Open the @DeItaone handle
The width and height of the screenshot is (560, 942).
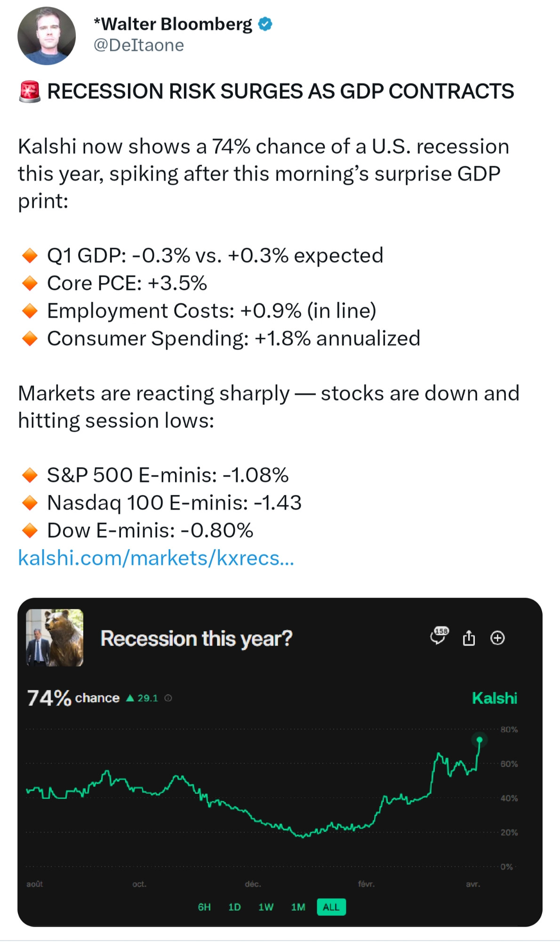tap(138, 45)
